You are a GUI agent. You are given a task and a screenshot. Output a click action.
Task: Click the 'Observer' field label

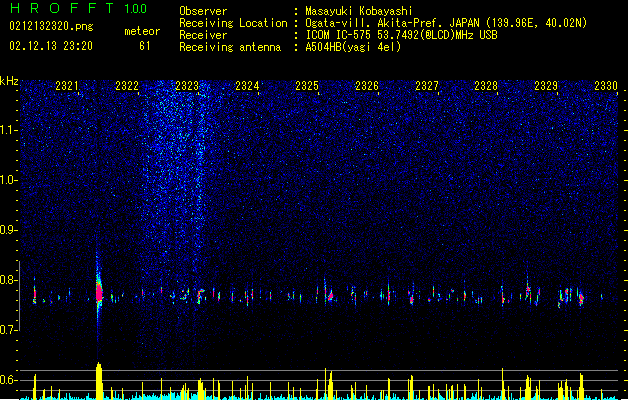203,11
